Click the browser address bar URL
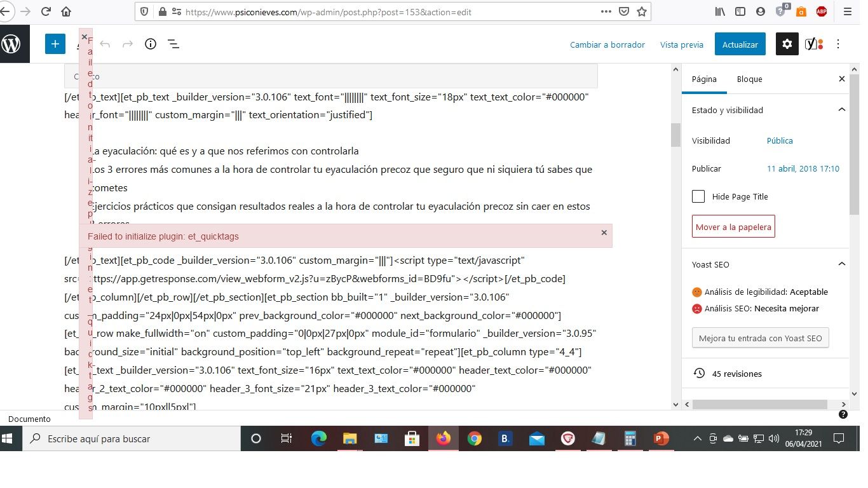The width and height of the screenshot is (868, 488). (329, 11)
